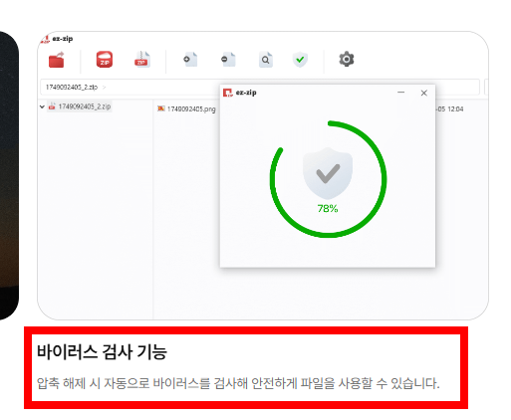Click the remove file minus icon
The height and width of the screenshot is (420, 511).
[228, 60]
